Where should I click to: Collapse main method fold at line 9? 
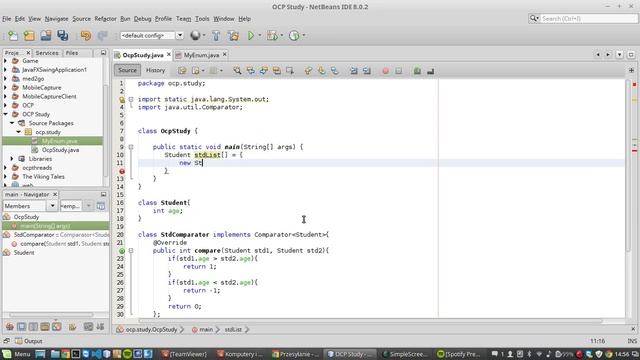click(x=131, y=147)
